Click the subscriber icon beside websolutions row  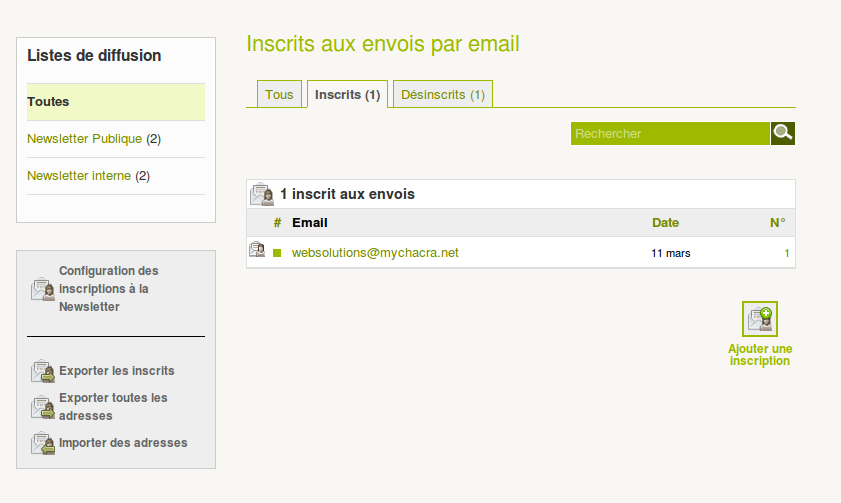(257, 251)
